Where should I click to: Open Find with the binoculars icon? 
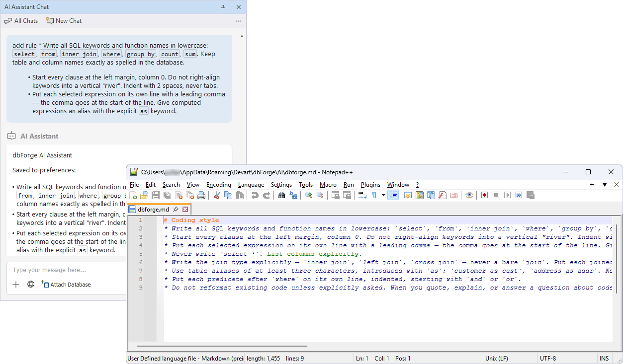[282, 195]
